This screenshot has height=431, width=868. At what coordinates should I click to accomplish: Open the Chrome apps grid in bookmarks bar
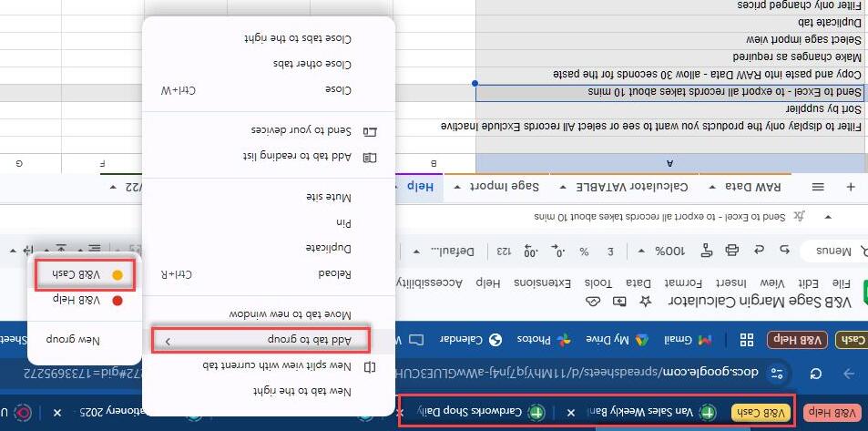746,340
